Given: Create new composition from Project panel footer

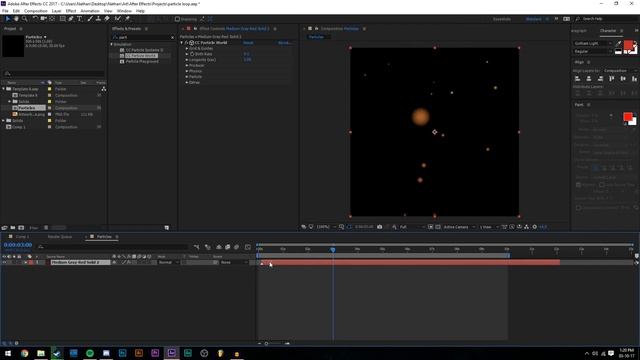Looking at the screenshot, I should click(x=21, y=228).
